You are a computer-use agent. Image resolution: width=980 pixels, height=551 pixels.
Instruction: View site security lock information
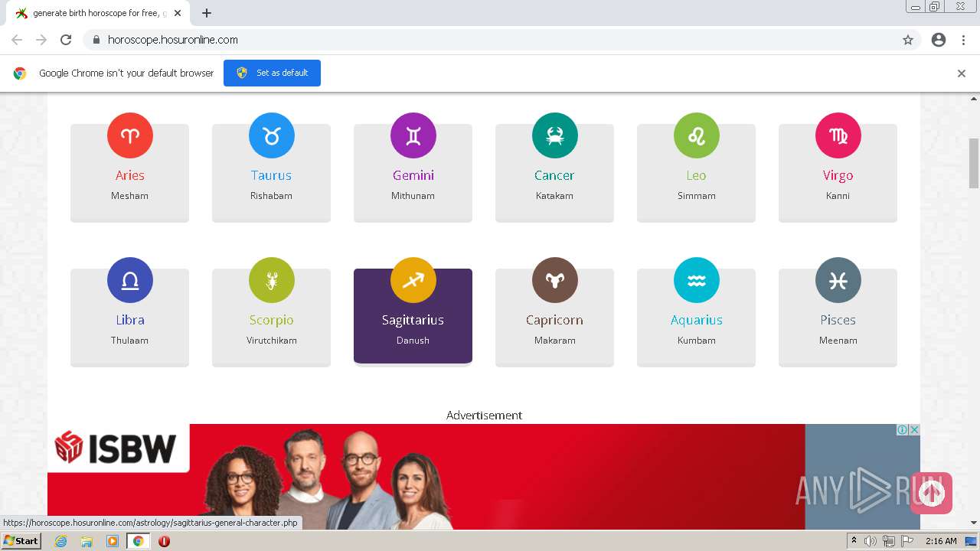96,40
